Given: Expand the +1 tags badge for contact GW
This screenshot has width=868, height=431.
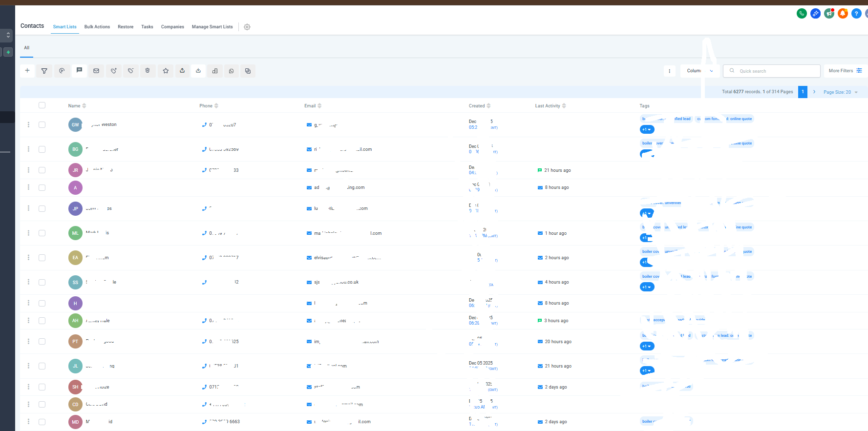Looking at the screenshot, I should pos(647,129).
